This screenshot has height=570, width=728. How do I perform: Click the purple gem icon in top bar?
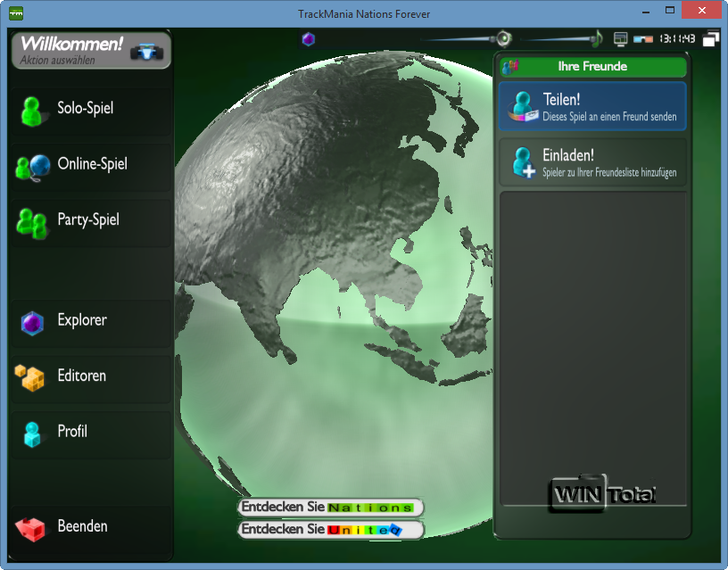point(309,39)
